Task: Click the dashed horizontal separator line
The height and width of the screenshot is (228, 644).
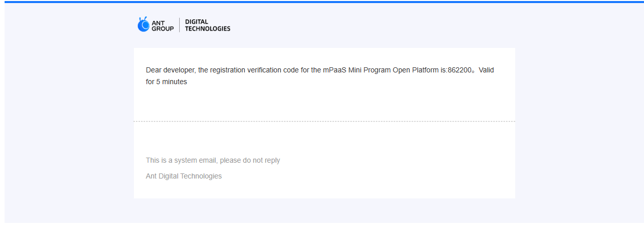Action: pos(324,121)
